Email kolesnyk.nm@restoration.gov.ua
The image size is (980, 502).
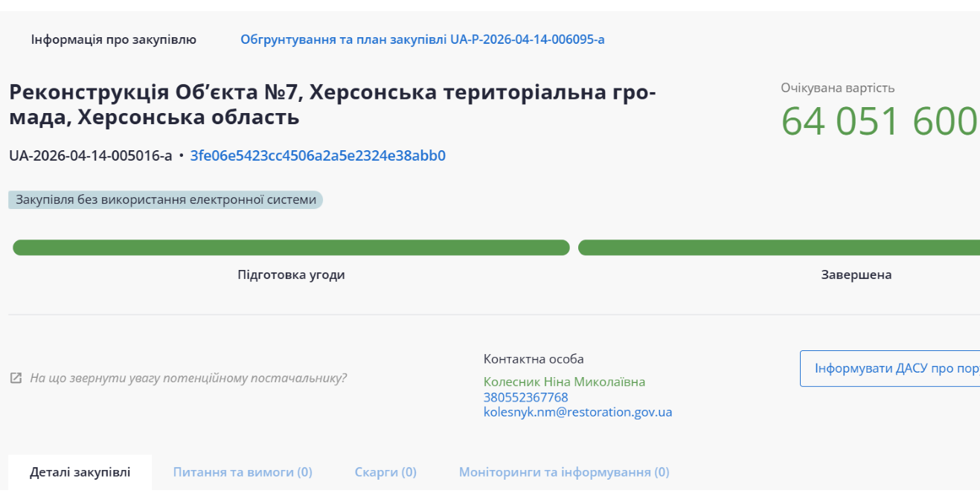tap(577, 412)
